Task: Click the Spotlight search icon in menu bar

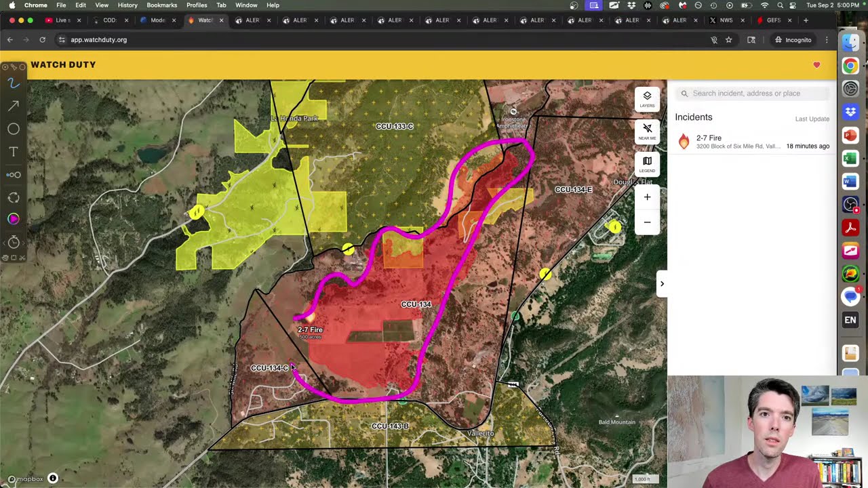Action: (x=780, y=5)
